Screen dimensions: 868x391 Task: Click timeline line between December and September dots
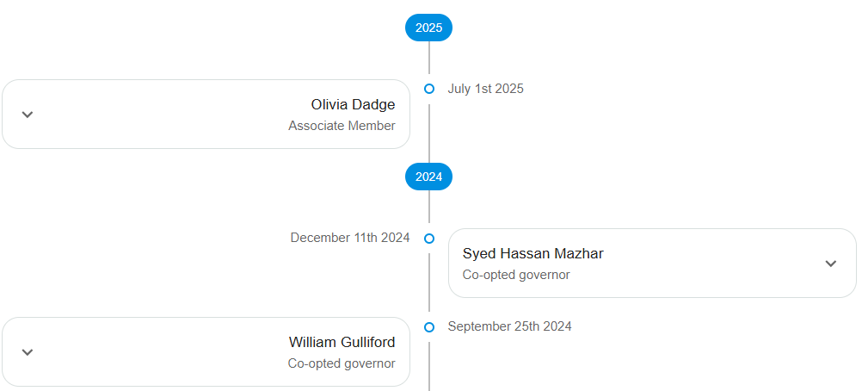[x=429, y=282]
